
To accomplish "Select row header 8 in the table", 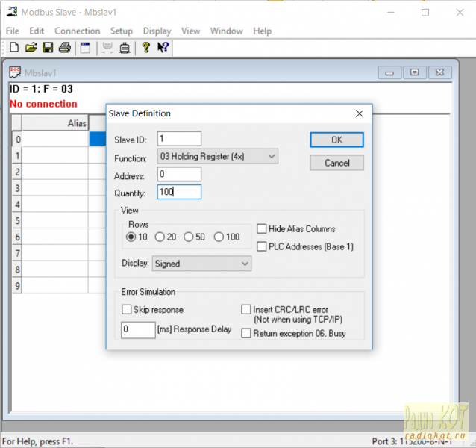I will coord(17,270).
